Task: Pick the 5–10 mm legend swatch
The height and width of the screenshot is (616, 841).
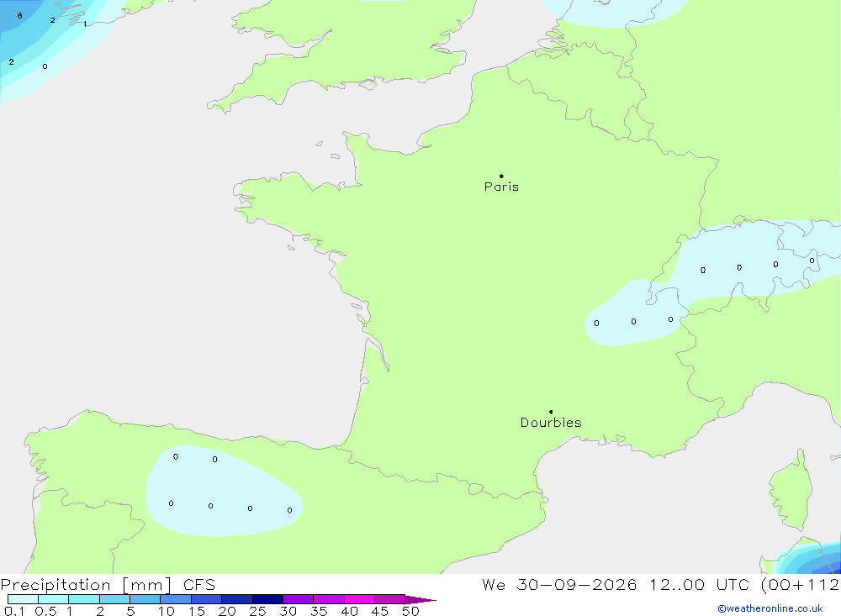Action: [145, 599]
